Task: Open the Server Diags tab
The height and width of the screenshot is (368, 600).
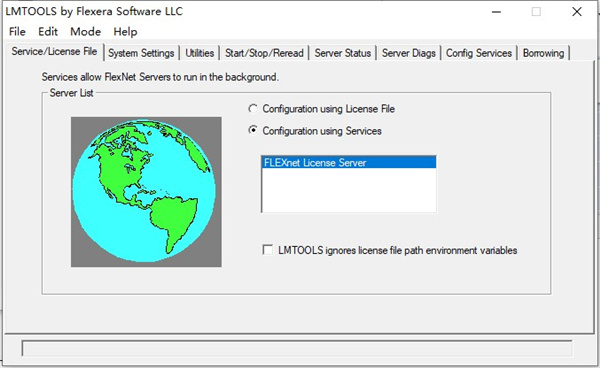Action: (x=409, y=53)
